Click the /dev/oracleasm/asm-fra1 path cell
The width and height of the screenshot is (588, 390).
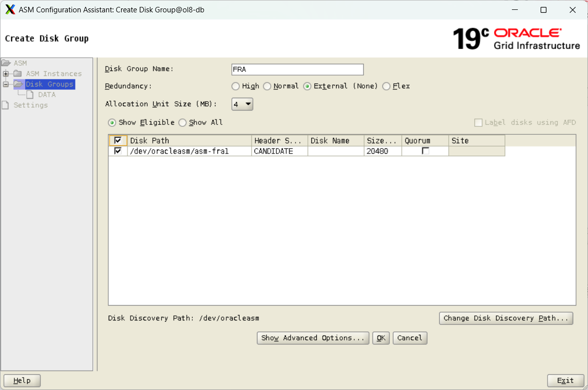(x=189, y=151)
